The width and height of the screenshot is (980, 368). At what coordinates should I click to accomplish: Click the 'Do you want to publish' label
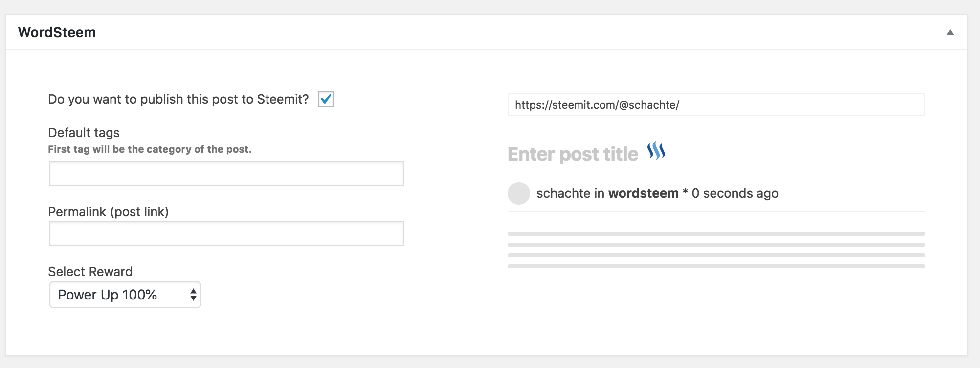pos(178,99)
